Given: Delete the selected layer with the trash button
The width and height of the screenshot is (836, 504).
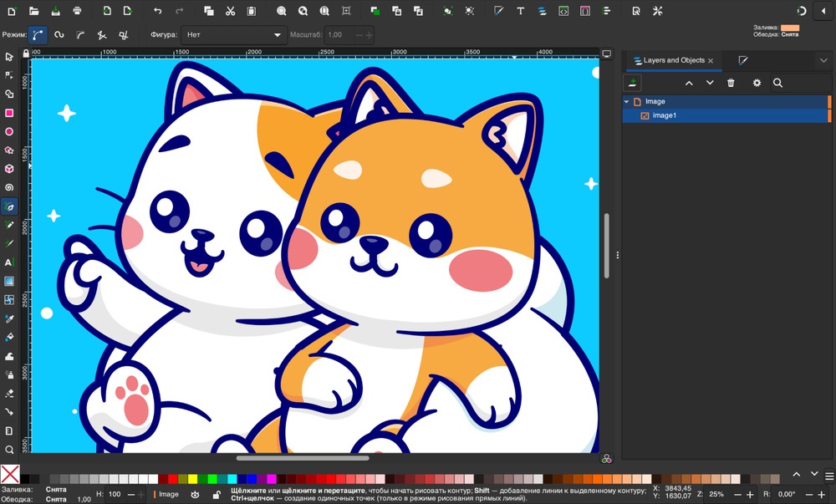Looking at the screenshot, I should coord(731,83).
